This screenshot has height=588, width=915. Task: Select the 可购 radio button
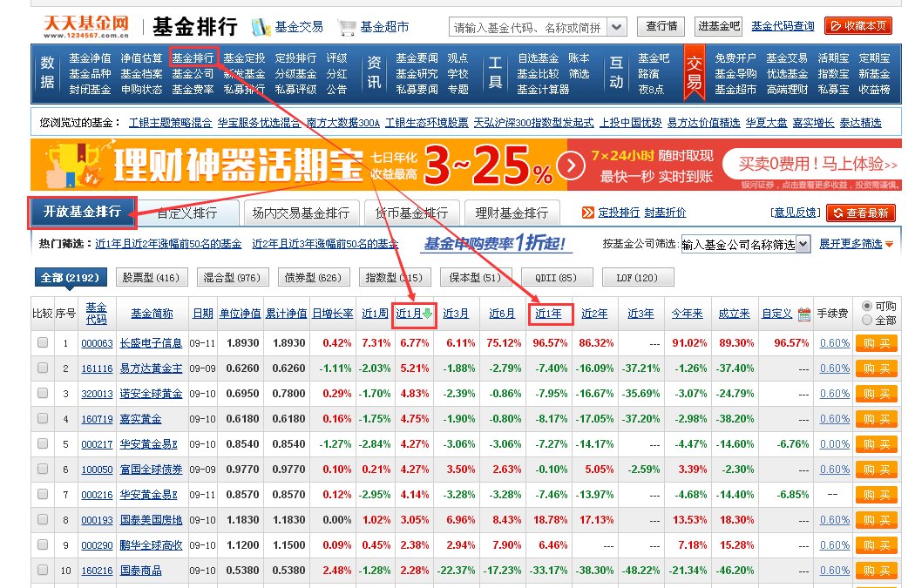pos(866,307)
